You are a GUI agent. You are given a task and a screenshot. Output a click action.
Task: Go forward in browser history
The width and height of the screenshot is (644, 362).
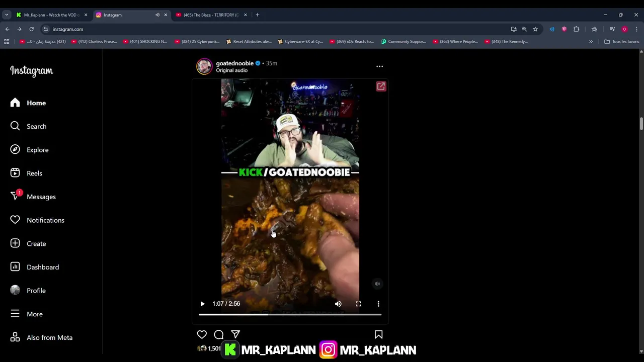pyautogui.click(x=19, y=29)
